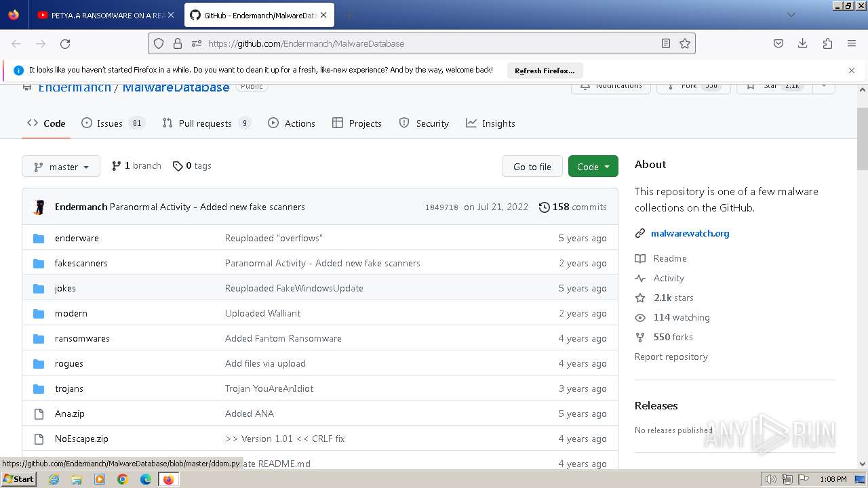Expand the green Code dropdown button
This screenshot has width=868, height=488.
pyautogui.click(x=593, y=167)
